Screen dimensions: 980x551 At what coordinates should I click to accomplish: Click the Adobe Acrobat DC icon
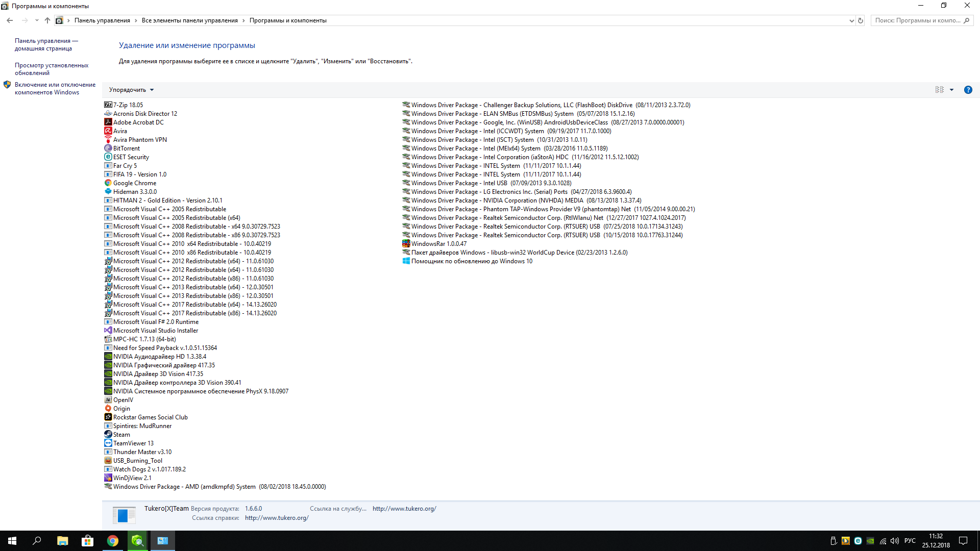pos(108,122)
